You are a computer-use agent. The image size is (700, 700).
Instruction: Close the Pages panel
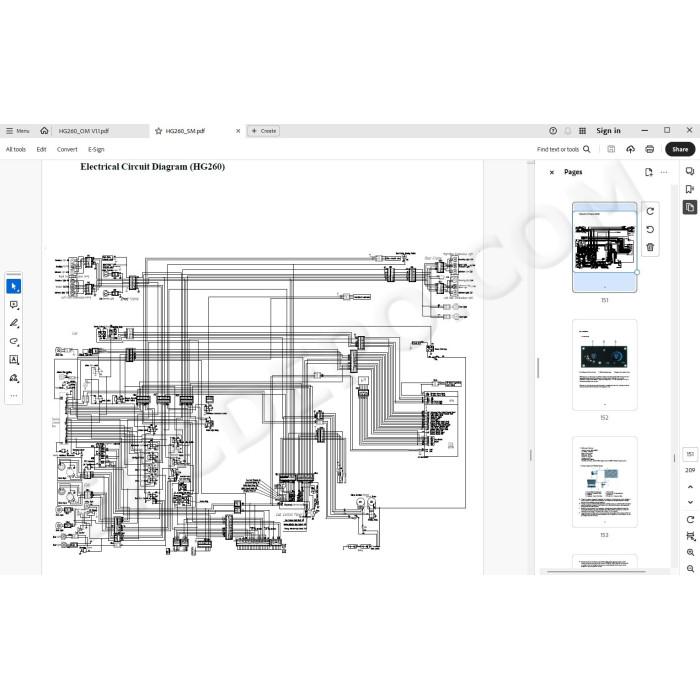coord(552,172)
